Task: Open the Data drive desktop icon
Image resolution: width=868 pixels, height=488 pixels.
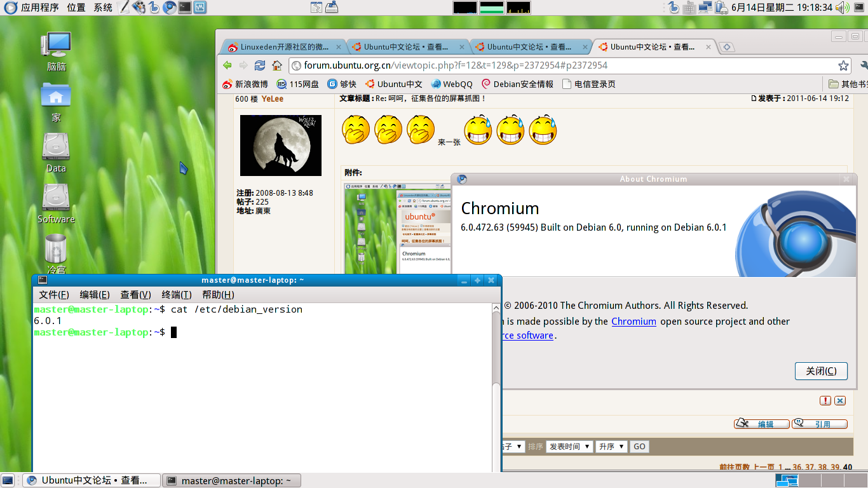Action: (56, 152)
